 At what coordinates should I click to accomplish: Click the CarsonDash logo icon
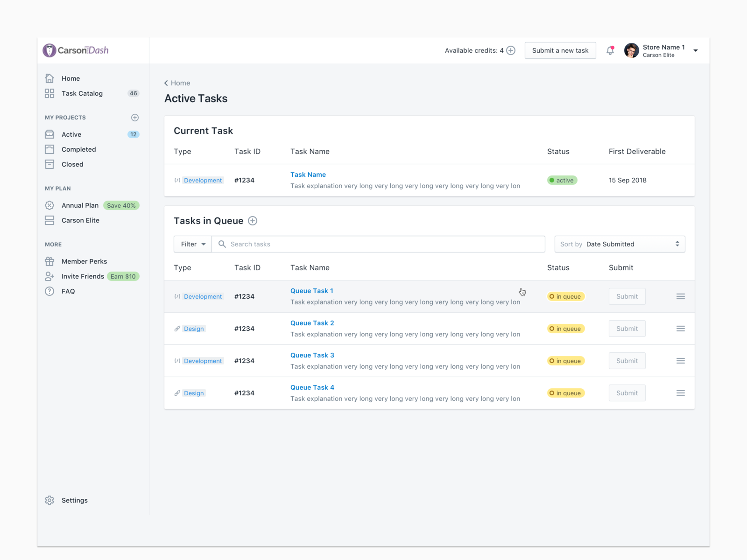coord(49,50)
